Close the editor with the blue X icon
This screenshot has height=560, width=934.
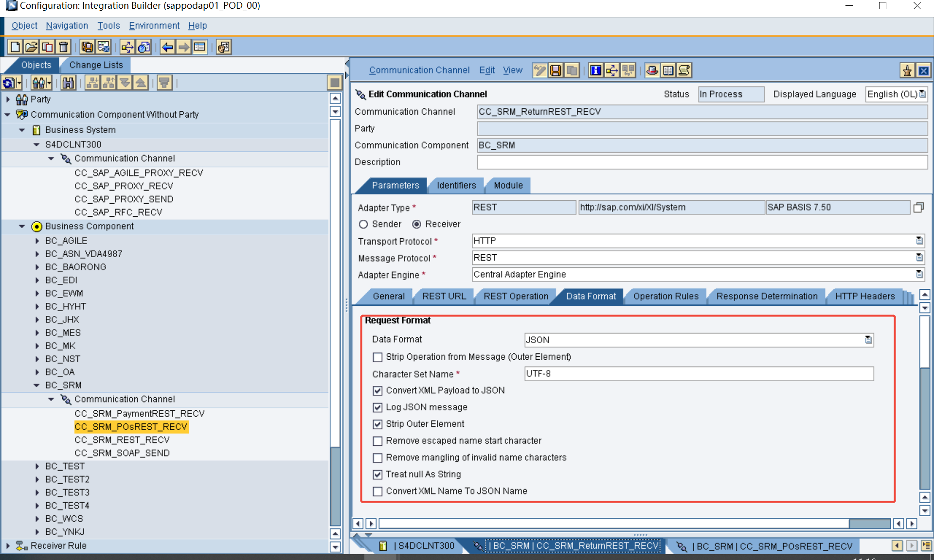923,71
